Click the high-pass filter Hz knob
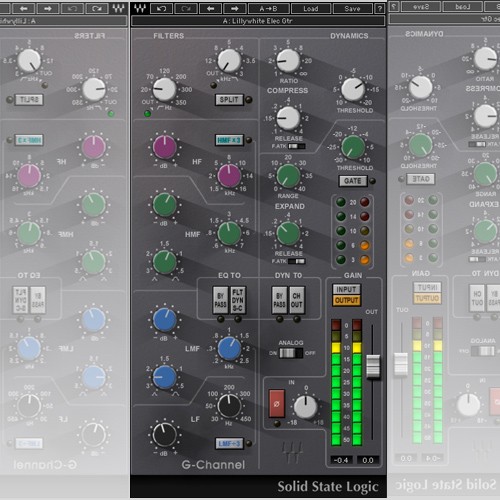Image resolution: width=500 pixels, height=500 pixels. point(164,89)
